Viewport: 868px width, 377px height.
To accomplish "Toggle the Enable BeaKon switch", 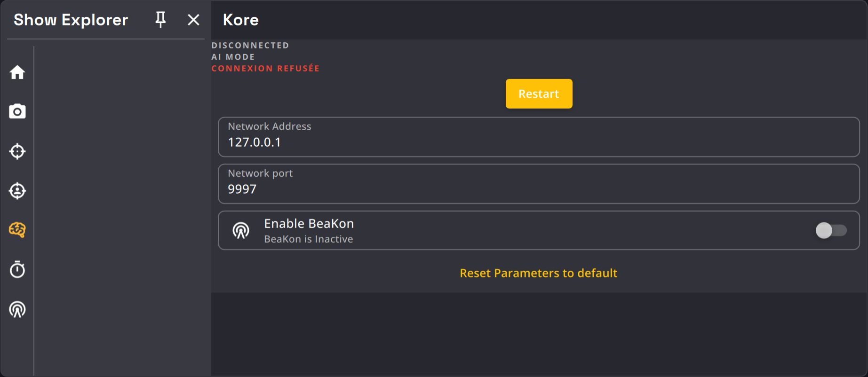I will coord(831,230).
